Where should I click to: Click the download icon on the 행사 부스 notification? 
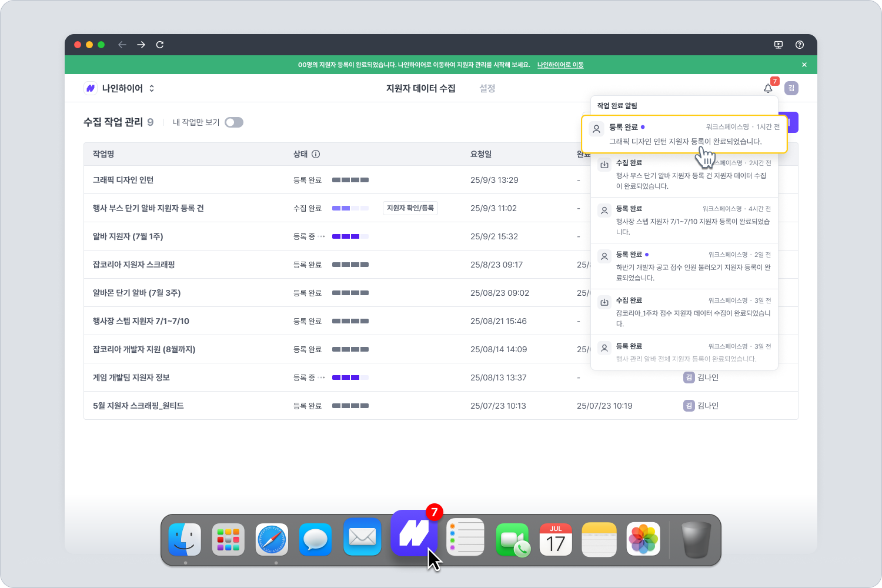pyautogui.click(x=604, y=165)
